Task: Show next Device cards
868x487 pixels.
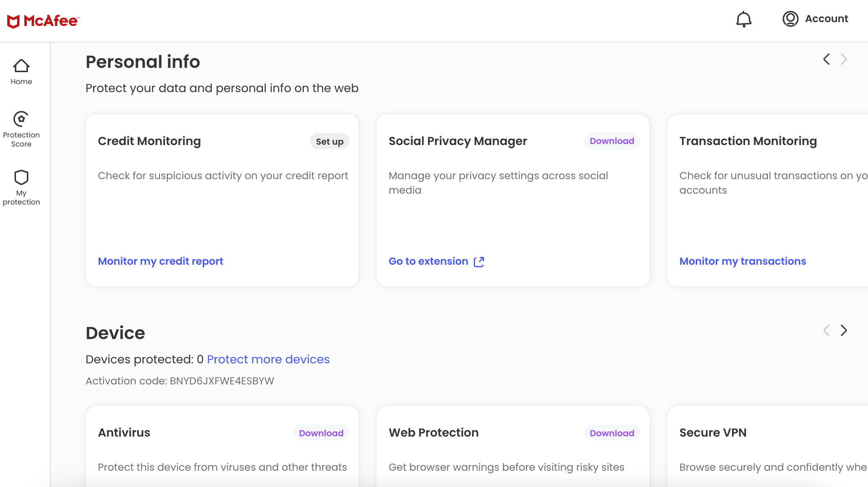Action: (x=844, y=330)
